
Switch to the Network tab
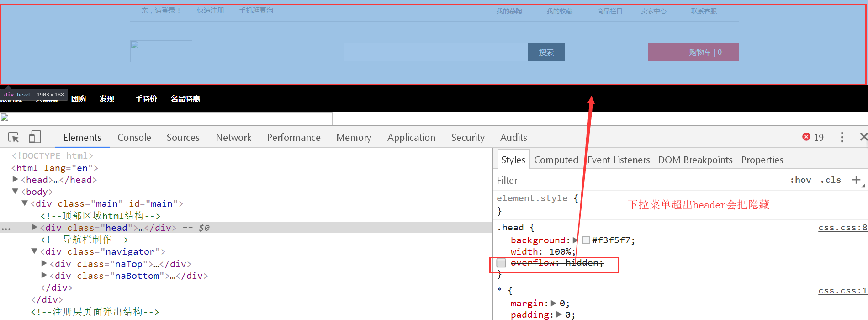[233, 138]
